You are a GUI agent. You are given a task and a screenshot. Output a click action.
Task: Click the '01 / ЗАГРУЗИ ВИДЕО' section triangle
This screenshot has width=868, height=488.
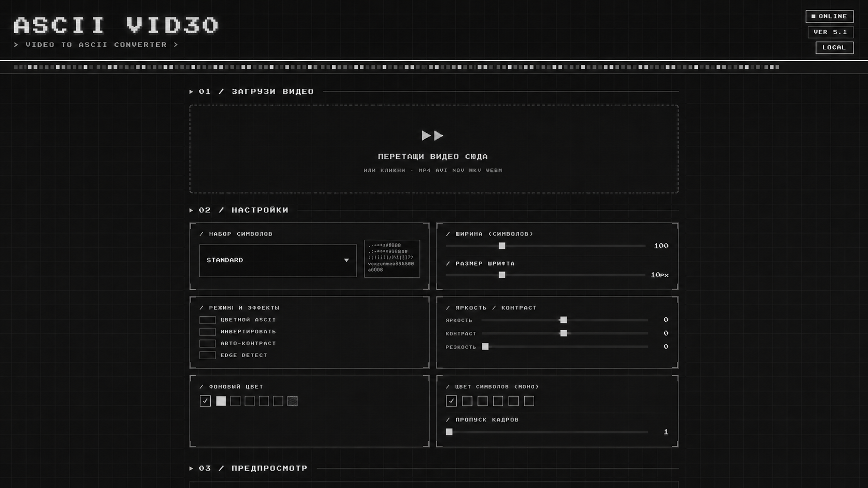point(192,92)
